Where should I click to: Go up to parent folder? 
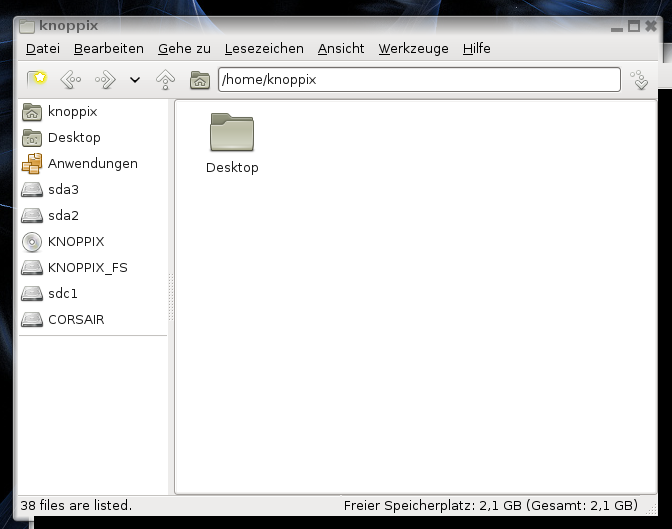click(165, 80)
